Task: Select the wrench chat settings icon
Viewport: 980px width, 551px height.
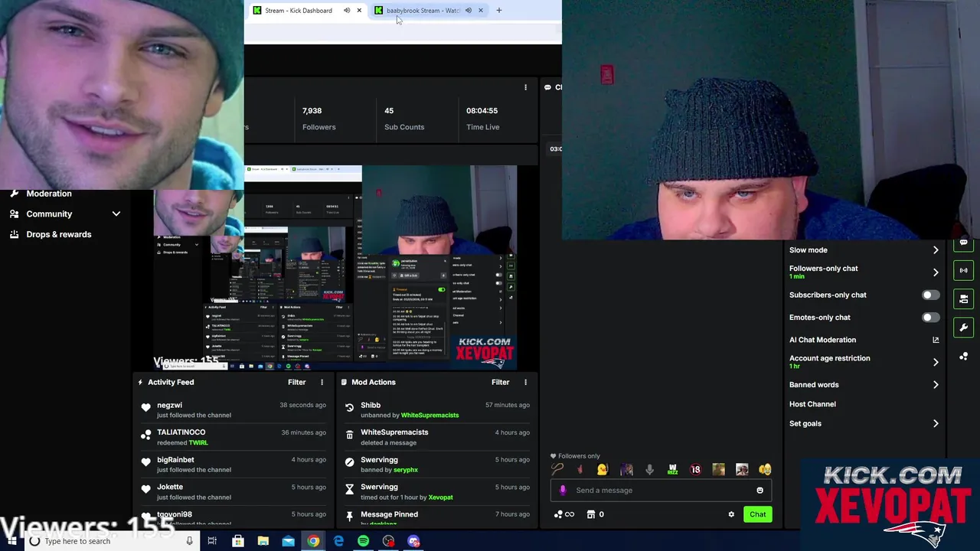Action: (963, 328)
